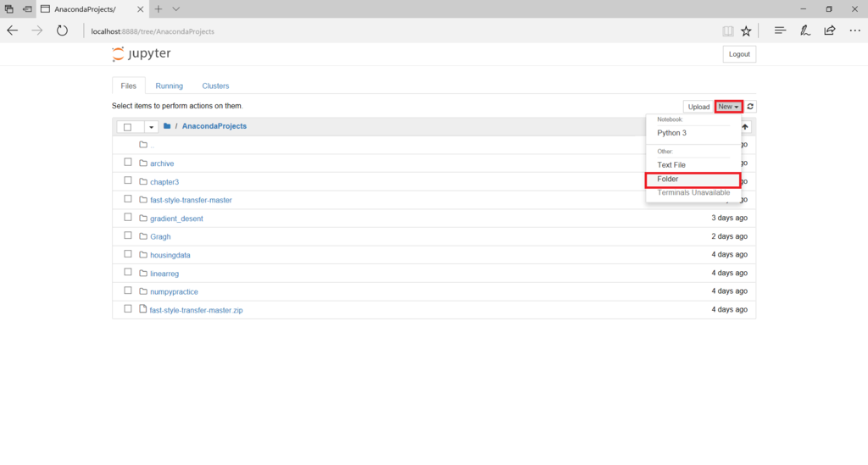Open reading view book icon
Viewport: 868px width, 465px height.
point(728,31)
